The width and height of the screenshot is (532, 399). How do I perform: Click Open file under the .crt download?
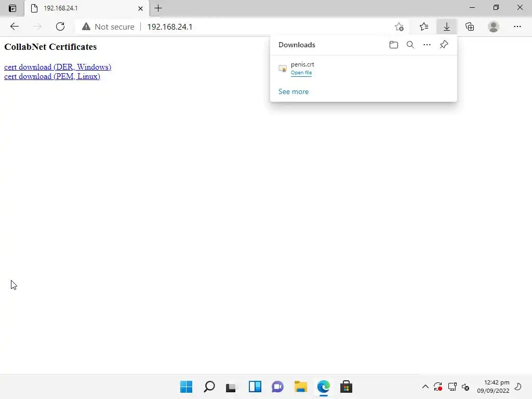coord(301,73)
